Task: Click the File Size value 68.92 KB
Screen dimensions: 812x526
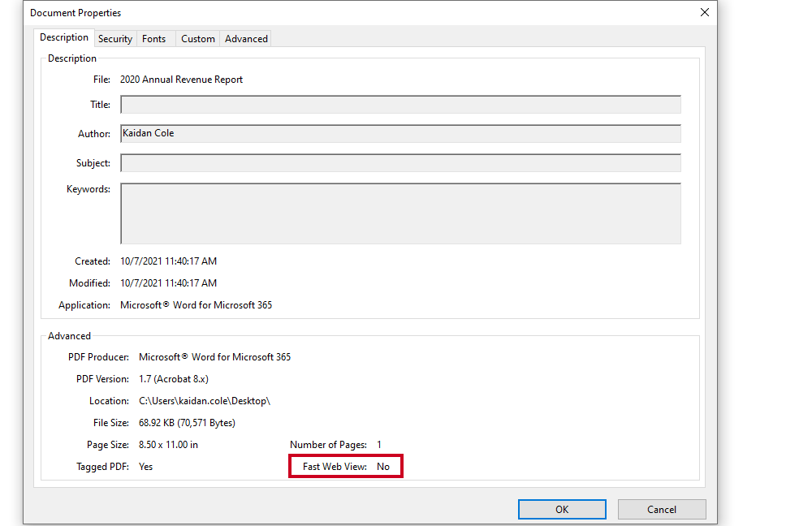Action: point(187,422)
